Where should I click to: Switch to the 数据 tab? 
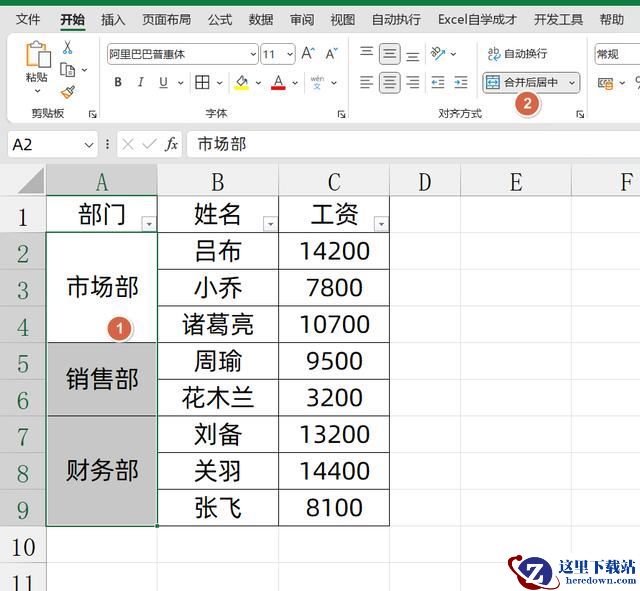pos(261,19)
